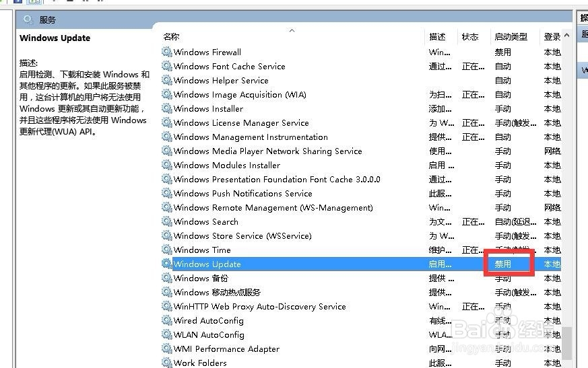Select the Windows Font Cache Service name
588x368 pixels.
[230, 67]
